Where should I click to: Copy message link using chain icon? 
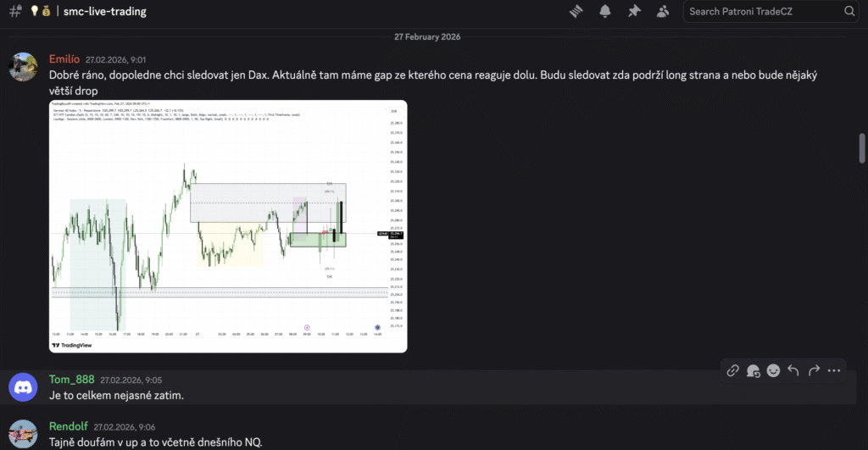[x=733, y=370]
